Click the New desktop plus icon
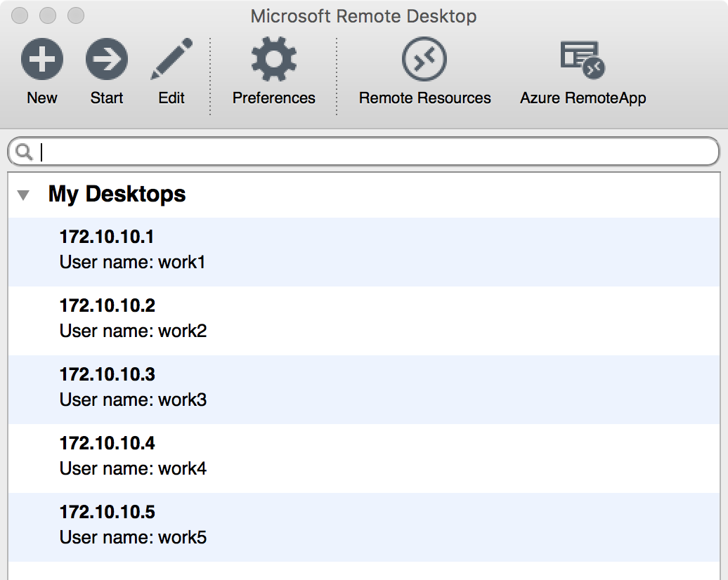The width and height of the screenshot is (728, 580). click(41, 59)
